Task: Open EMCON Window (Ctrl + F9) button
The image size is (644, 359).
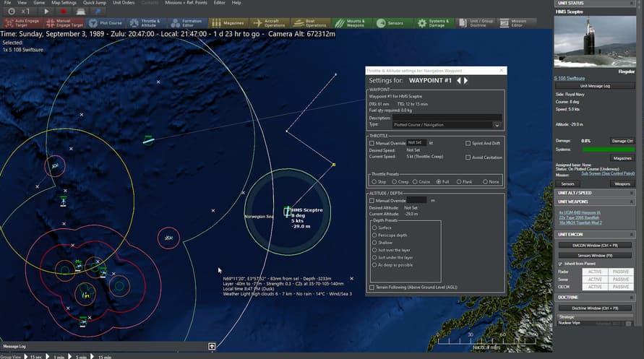Action: [595, 246]
